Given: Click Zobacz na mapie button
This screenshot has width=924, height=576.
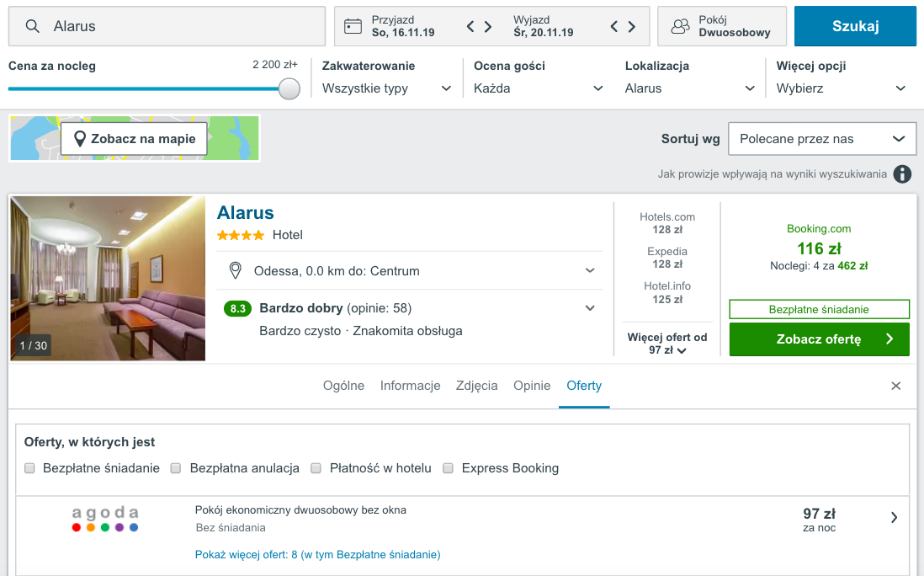Looking at the screenshot, I should point(134,139).
